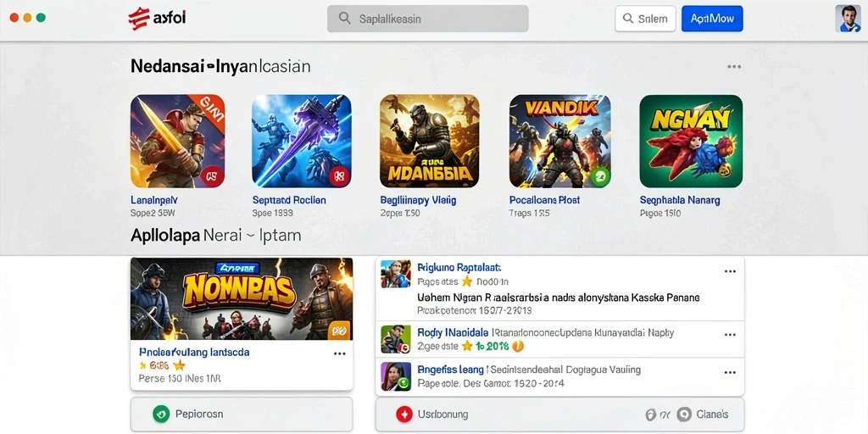Open the more options menu for Nedansai section
Viewport: 868px width, 434px height.
pyautogui.click(x=734, y=67)
